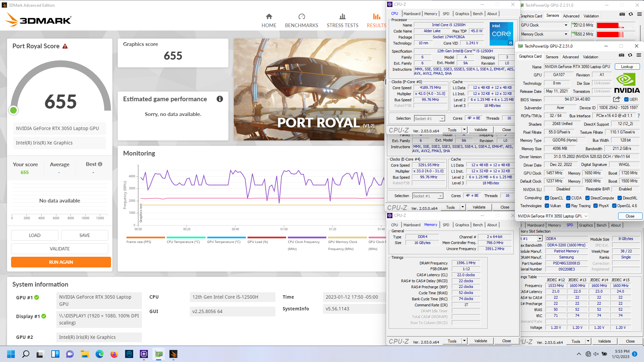Image resolution: width=644 pixels, height=362 pixels.
Task: Switch to the Bench tab in the top CPU-Z window
Action: coord(478,14)
